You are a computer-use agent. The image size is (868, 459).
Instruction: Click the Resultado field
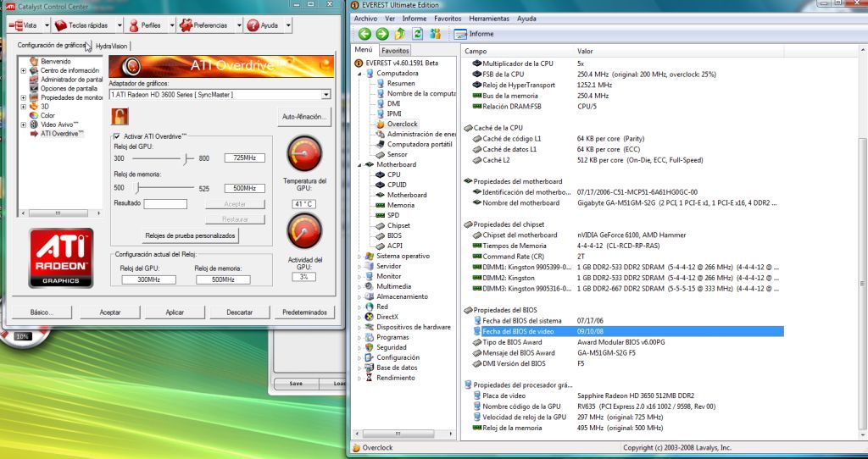tap(165, 204)
